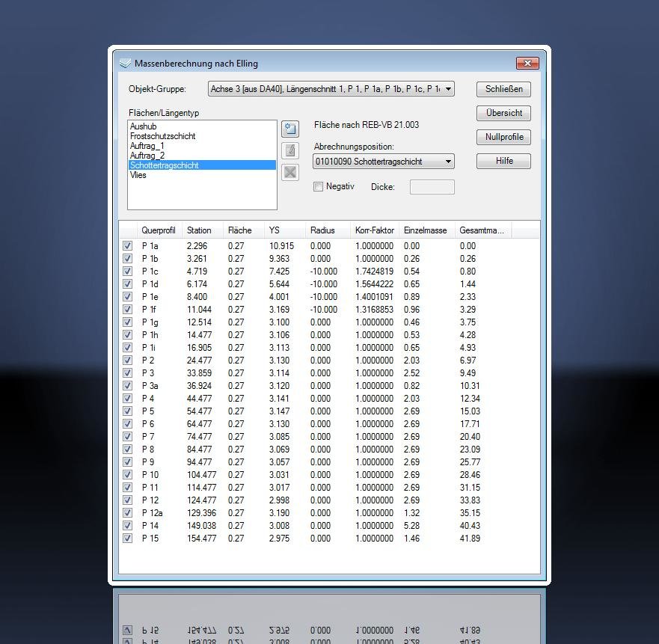Click into the Dicke input field
The height and width of the screenshot is (644, 659).
click(432, 187)
